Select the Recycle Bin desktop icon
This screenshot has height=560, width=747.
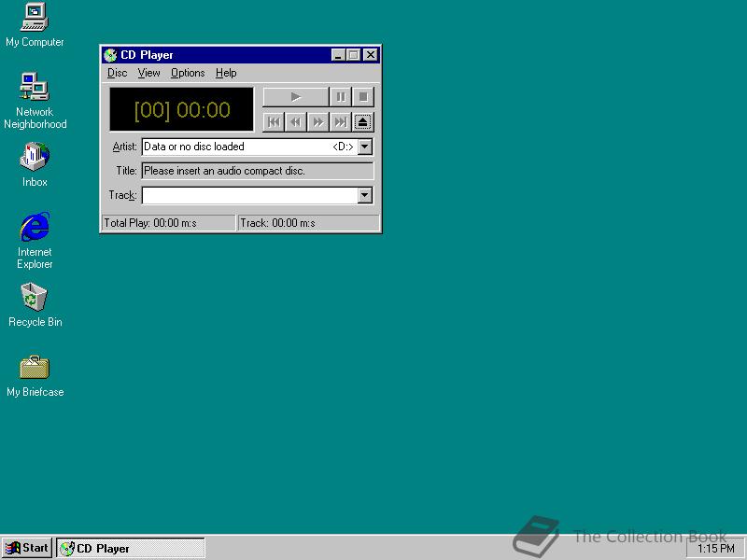click(x=35, y=305)
